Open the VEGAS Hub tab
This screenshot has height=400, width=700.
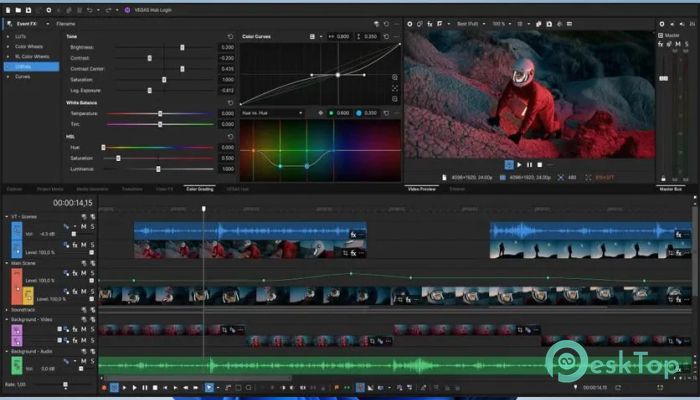237,189
